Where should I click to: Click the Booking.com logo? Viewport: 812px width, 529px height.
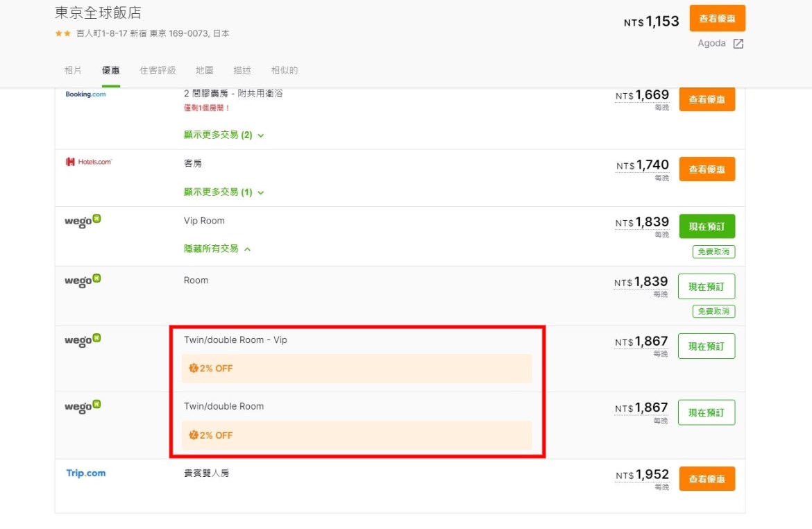click(x=85, y=94)
